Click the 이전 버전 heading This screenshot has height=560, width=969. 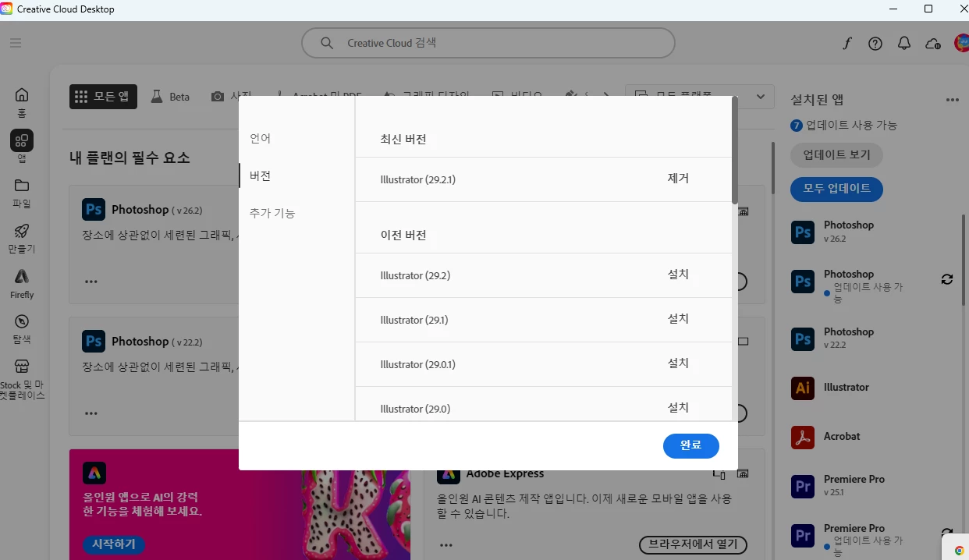403,234
